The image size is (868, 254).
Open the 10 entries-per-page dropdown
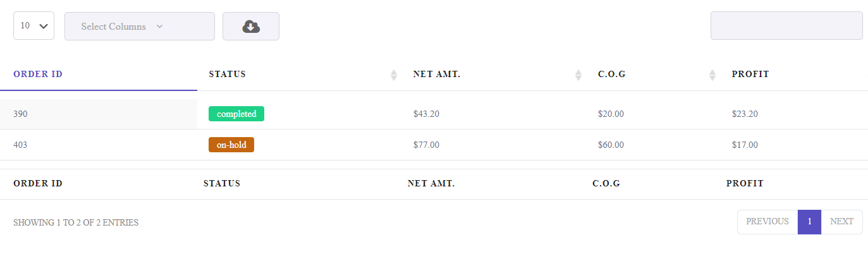tap(34, 26)
